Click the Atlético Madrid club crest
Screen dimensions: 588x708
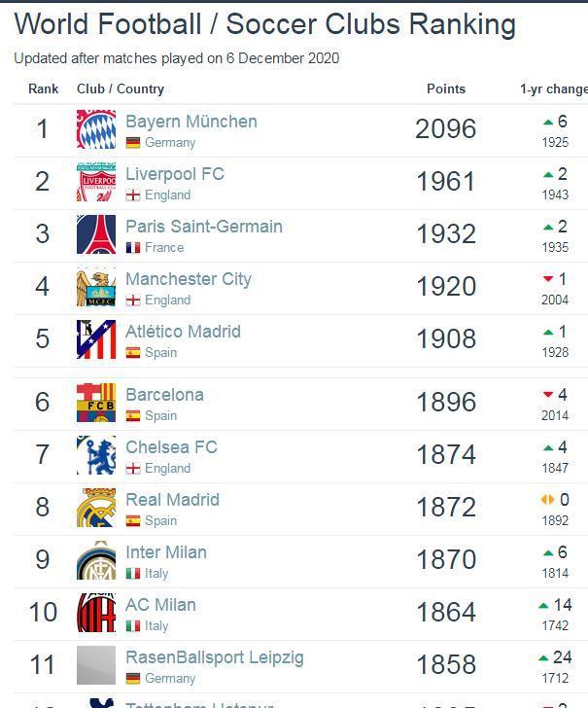[x=96, y=339]
